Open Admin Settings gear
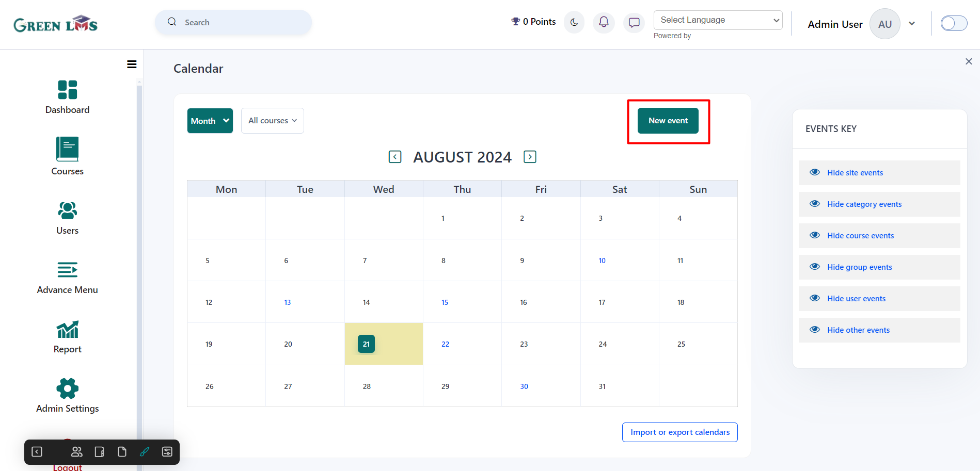 (x=67, y=388)
